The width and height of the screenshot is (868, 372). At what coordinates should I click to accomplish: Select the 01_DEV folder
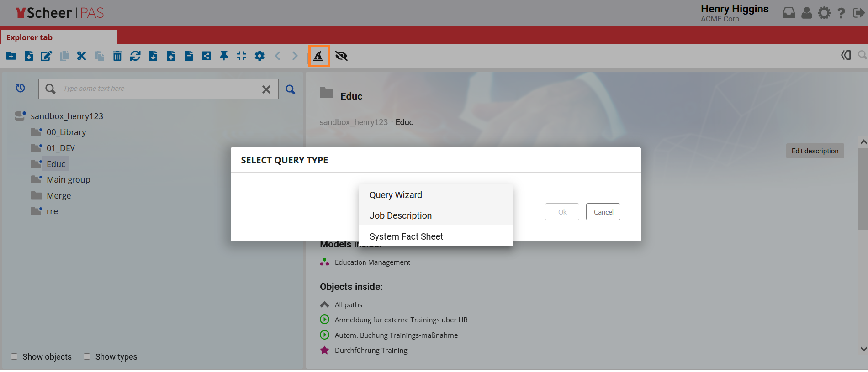[61, 148]
